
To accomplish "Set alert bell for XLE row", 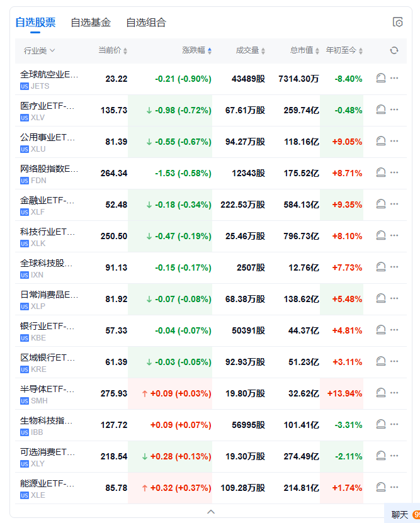I will 380,487.
